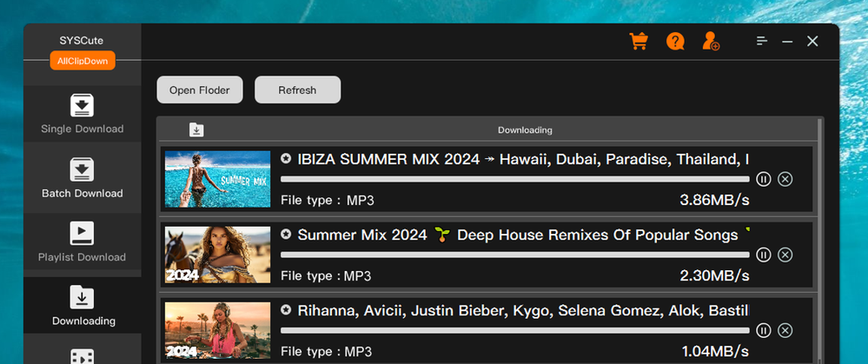This screenshot has height=364, width=868.
Task: Click the 1.04MB/s speed value
Action: coord(715,351)
